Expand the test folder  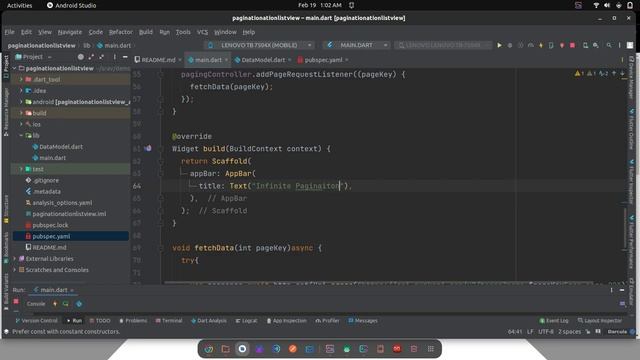coord(21,169)
